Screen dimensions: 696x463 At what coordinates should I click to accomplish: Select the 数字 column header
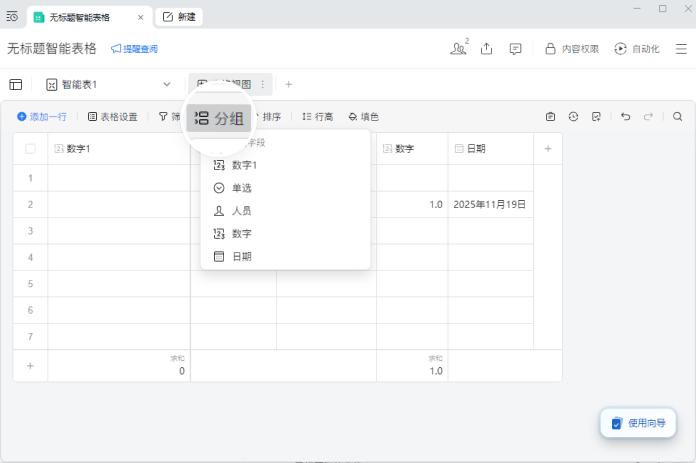(x=412, y=149)
